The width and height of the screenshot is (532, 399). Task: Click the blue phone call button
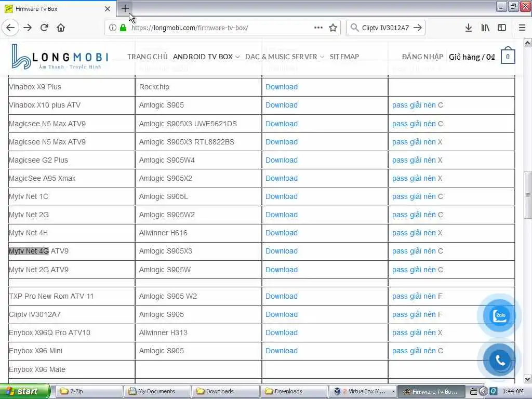[500, 360]
